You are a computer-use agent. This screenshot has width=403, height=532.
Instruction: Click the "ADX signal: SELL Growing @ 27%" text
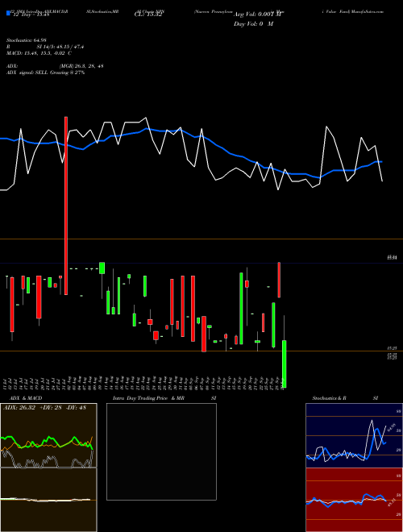point(45,73)
